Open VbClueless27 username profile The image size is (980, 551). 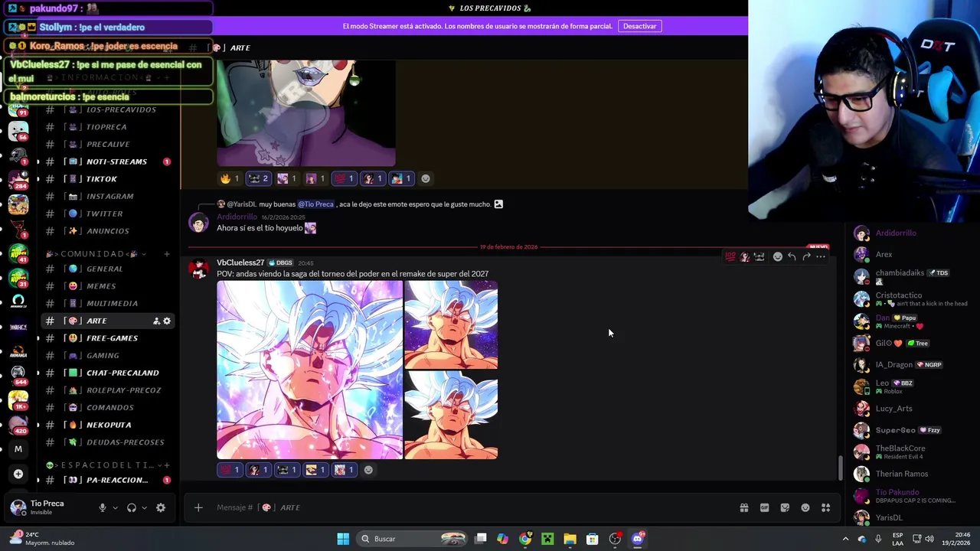click(x=240, y=262)
